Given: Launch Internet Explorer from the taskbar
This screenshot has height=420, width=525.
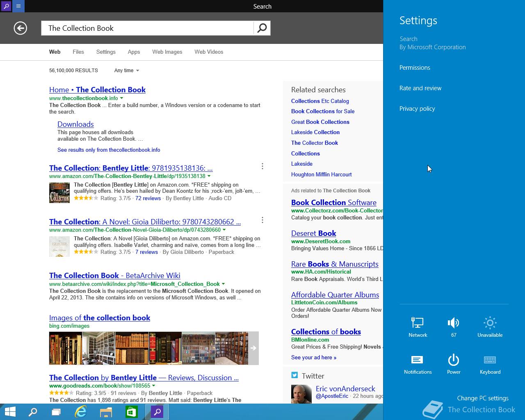Looking at the screenshot, I should click(81, 412).
